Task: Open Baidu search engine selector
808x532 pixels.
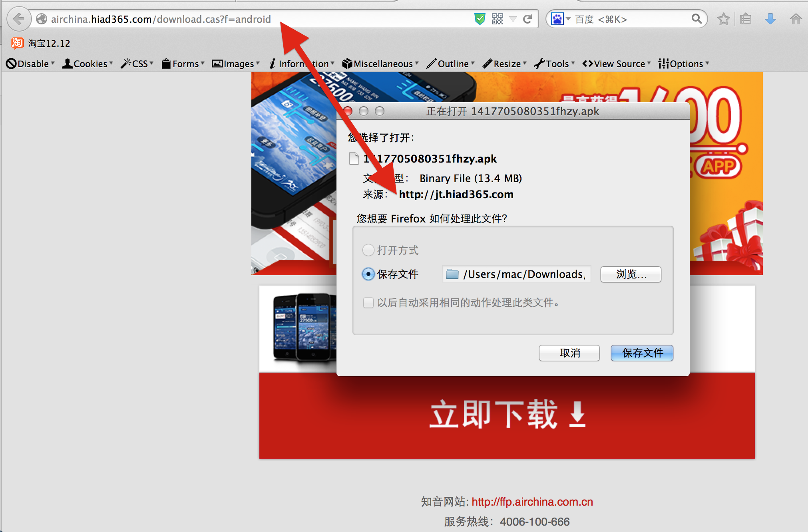Action: point(561,19)
